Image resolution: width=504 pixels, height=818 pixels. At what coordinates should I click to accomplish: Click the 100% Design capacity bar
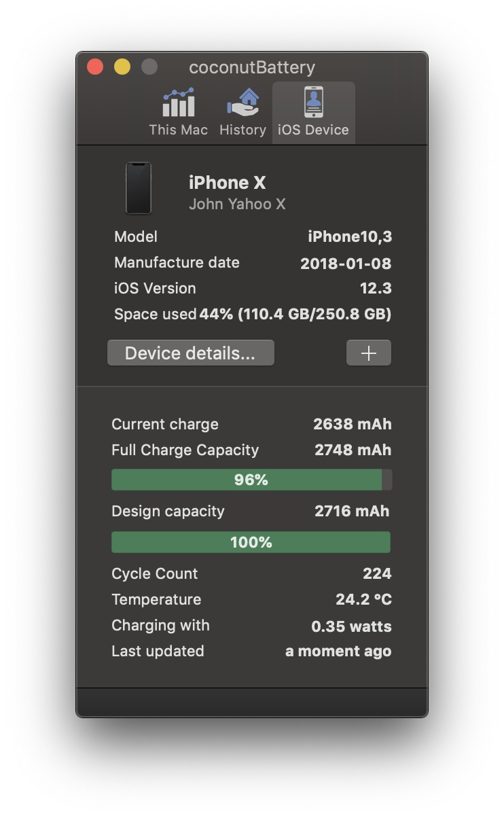pos(251,541)
